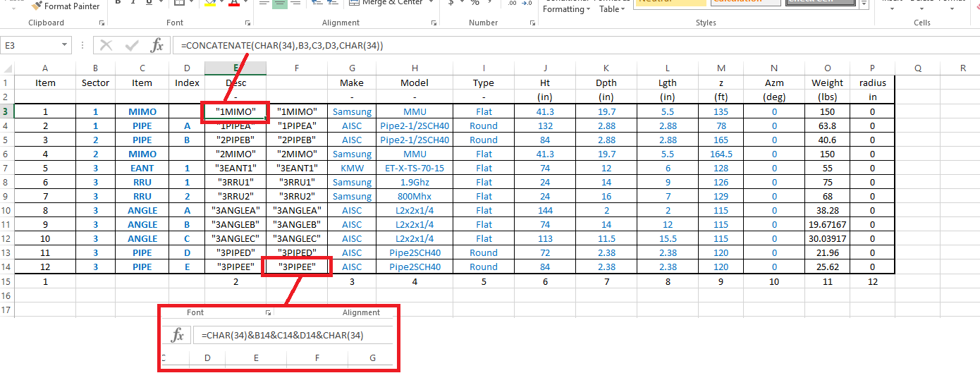Screen dimensions: 980x385
Task: Open the Conditional Formatting dropdown
Action: point(568,8)
